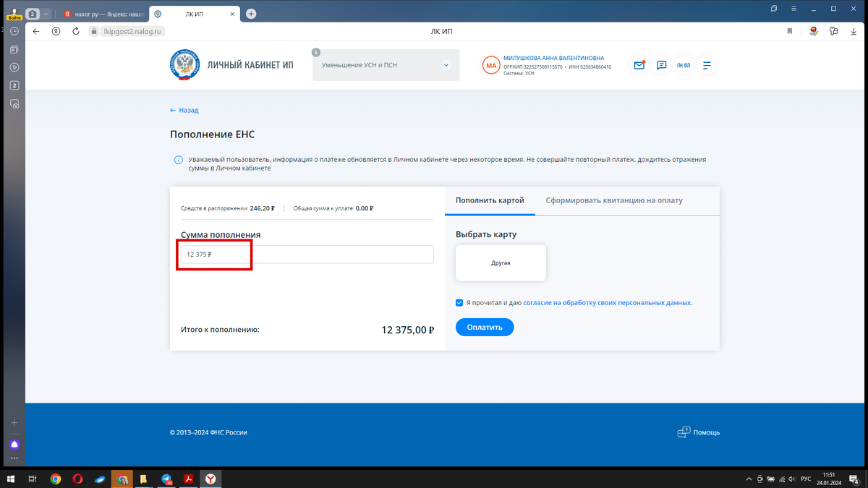Viewport: 868px width, 488px height.
Task: Open the Помощь help icon in the footer
Action: click(683, 432)
